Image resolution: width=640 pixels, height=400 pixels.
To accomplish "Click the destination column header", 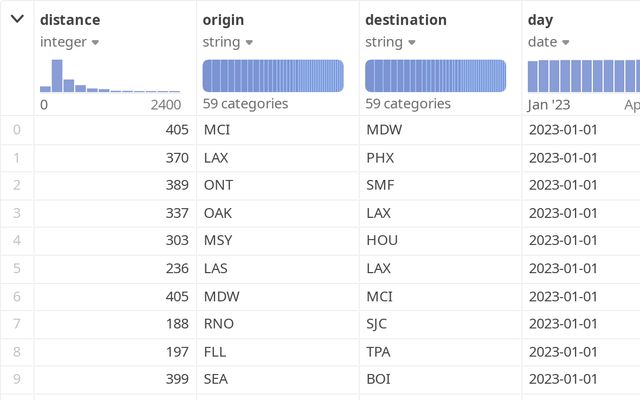I will [x=406, y=20].
